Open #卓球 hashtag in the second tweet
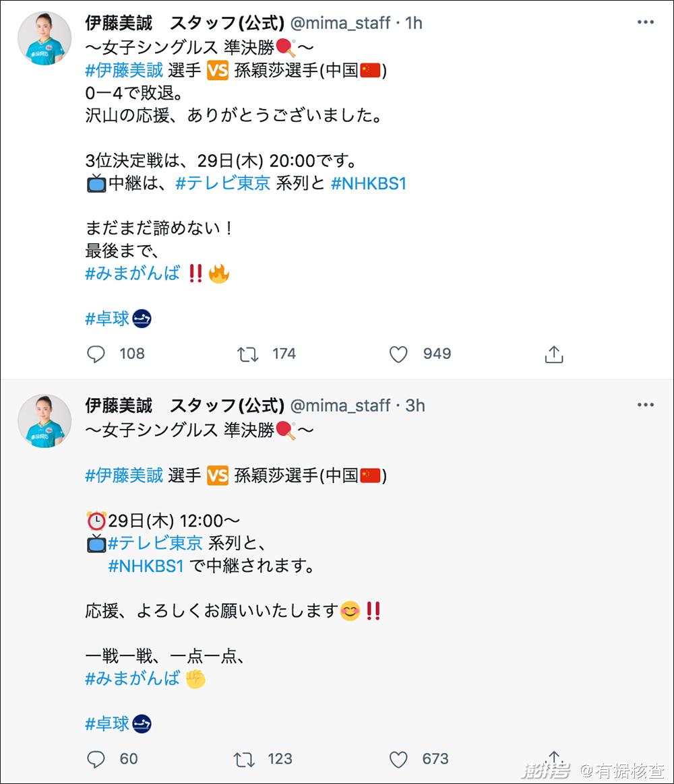 (x=107, y=723)
